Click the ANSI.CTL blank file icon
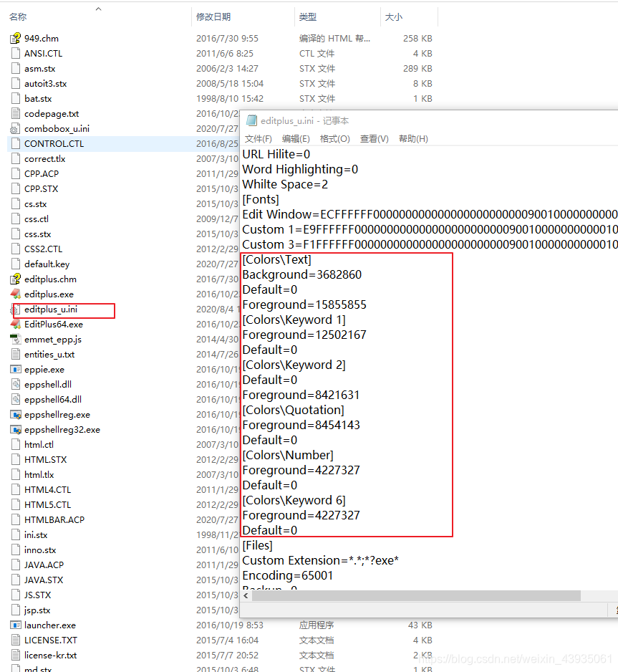Screen dimensions: 618x672 click(x=16, y=53)
